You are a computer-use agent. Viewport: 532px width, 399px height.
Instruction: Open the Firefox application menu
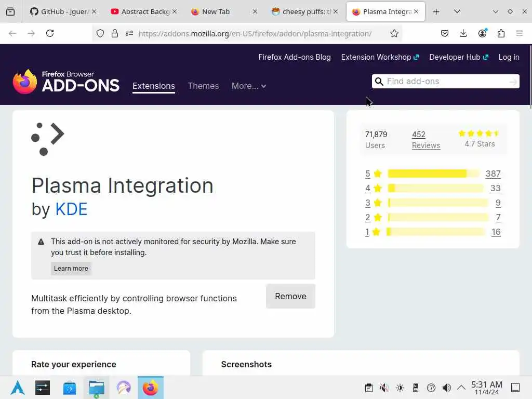tap(519, 33)
